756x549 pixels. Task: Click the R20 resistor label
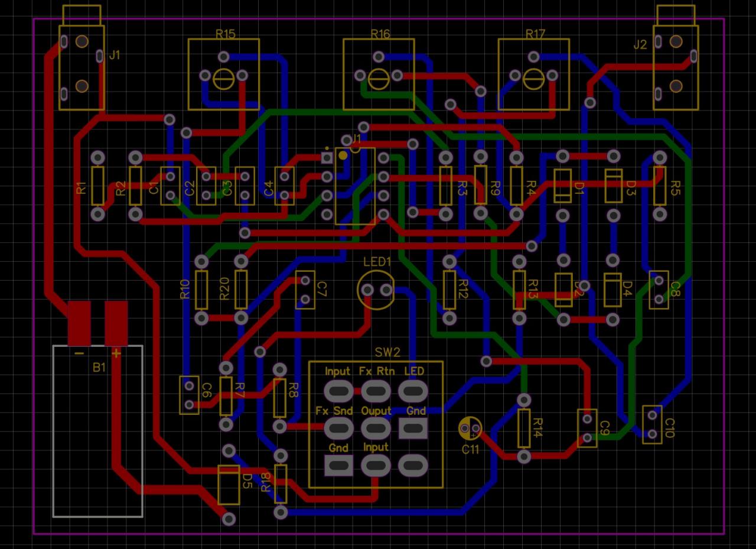point(224,289)
